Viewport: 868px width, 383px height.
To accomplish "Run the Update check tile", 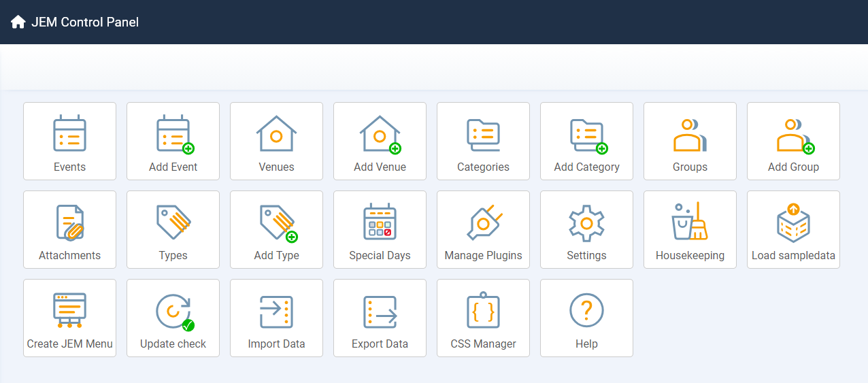I will pos(173,318).
